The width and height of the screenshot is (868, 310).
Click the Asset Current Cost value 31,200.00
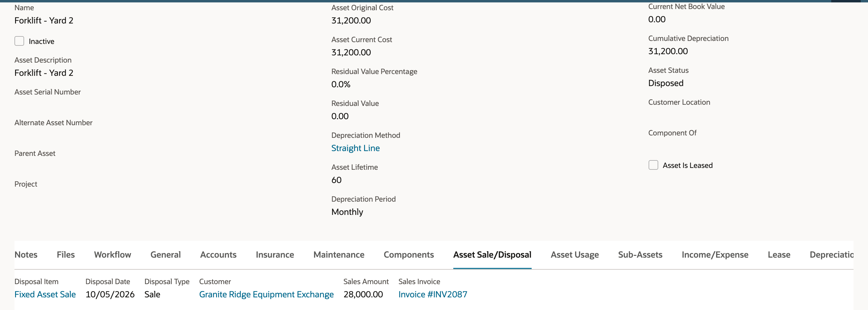pos(351,52)
